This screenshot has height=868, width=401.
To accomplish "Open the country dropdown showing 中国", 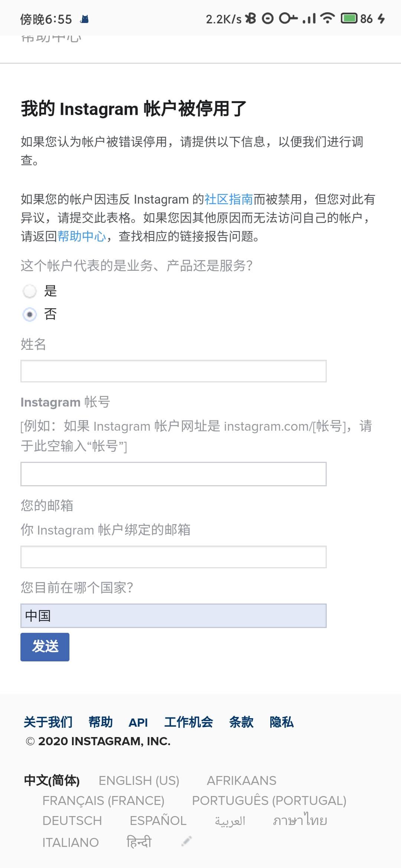I will 173,616.
